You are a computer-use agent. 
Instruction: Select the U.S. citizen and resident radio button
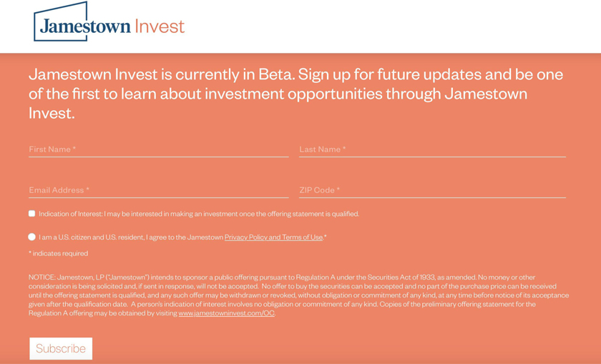tap(31, 237)
